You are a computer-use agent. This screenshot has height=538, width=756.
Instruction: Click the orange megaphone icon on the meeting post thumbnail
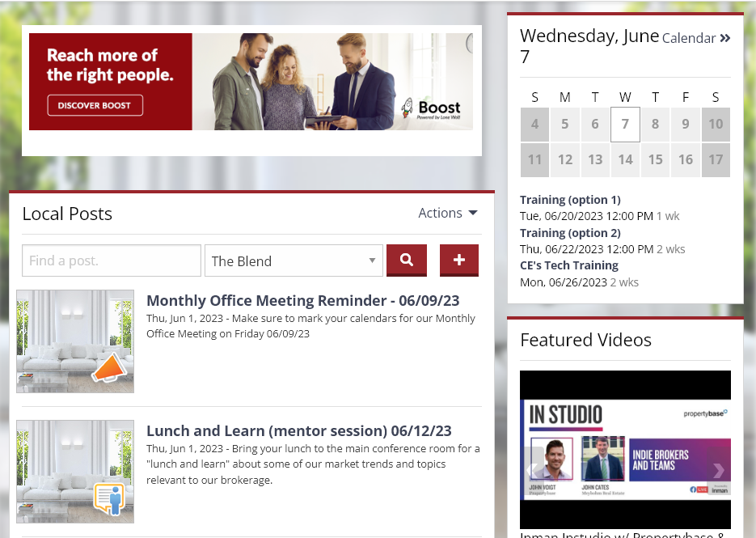coord(110,368)
